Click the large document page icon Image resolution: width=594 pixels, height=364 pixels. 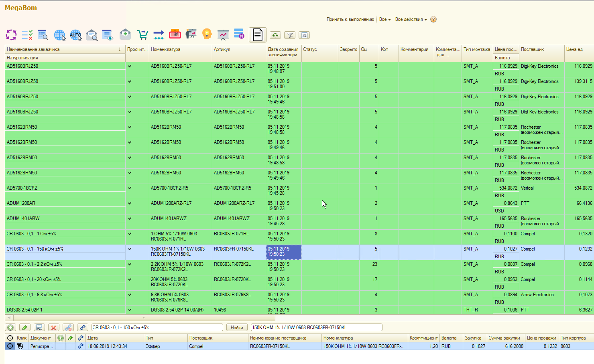258,35
